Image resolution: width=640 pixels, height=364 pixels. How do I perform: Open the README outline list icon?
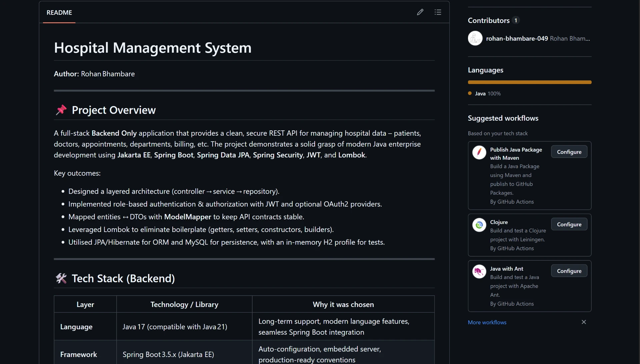pyautogui.click(x=438, y=12)
